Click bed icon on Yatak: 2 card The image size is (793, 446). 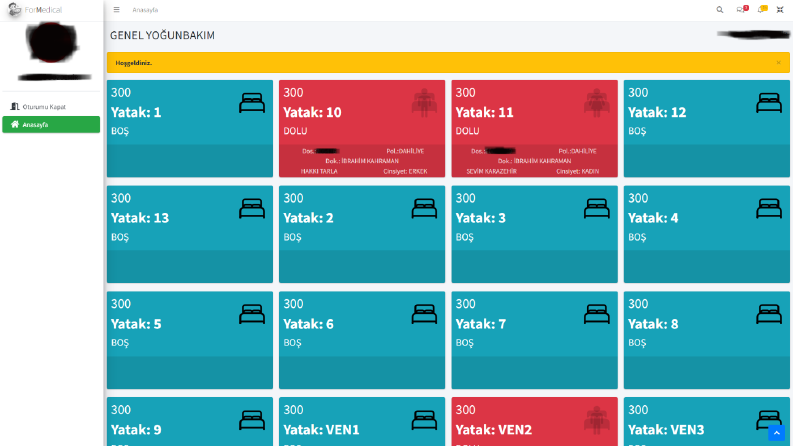coord(424,208)
